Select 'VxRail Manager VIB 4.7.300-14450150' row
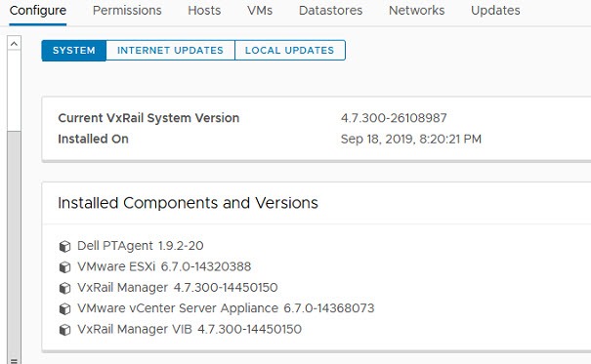591x364 pixels. point(190,330)
